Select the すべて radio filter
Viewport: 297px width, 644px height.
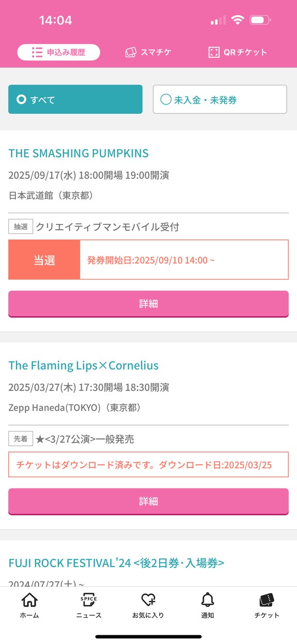75,99
